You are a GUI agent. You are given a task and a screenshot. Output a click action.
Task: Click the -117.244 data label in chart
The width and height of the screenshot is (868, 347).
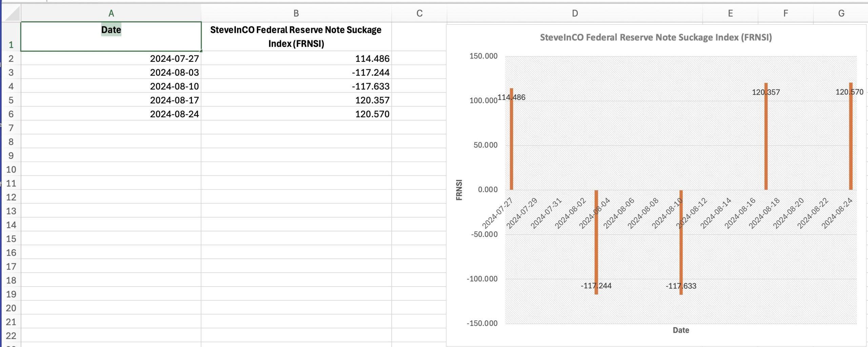(x=596, y=286)
